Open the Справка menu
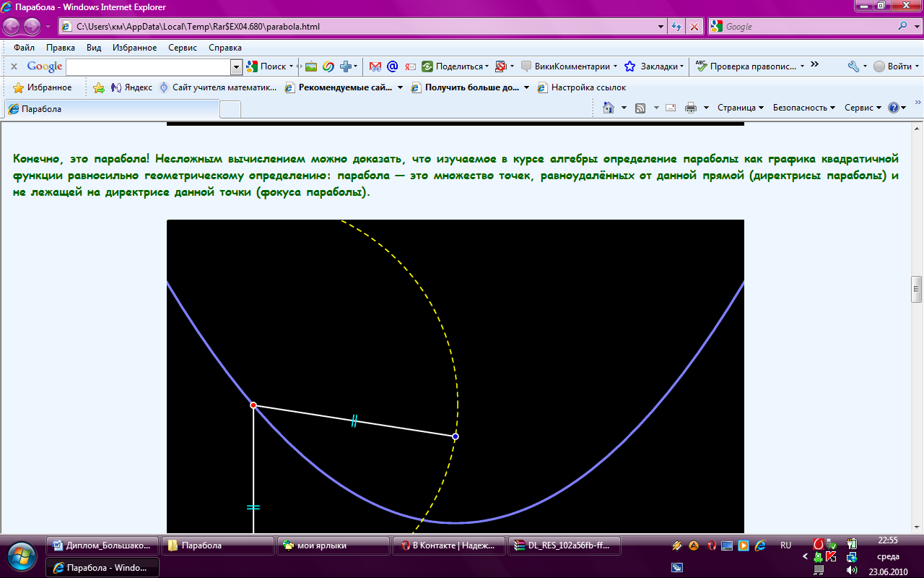The width and height of the screenshot is (924, 578). click(x=225, y=48)
